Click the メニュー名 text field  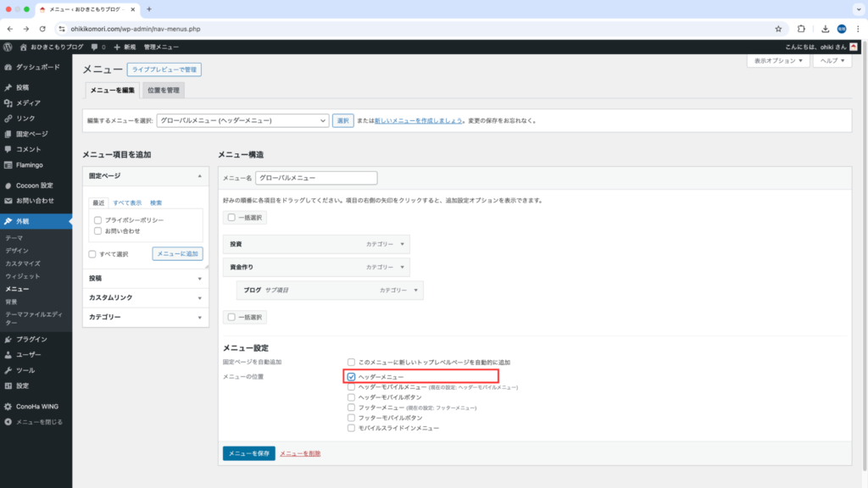coord(315,178)
